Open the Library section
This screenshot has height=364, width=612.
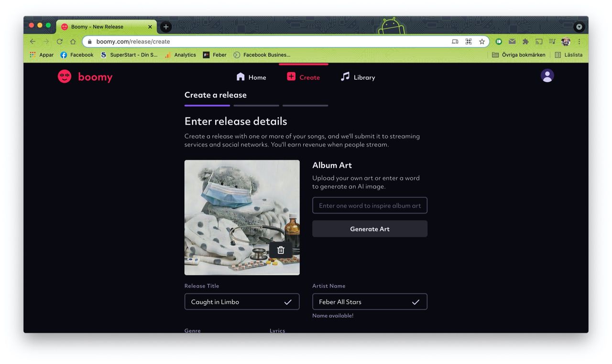click(x=358, y=77)
